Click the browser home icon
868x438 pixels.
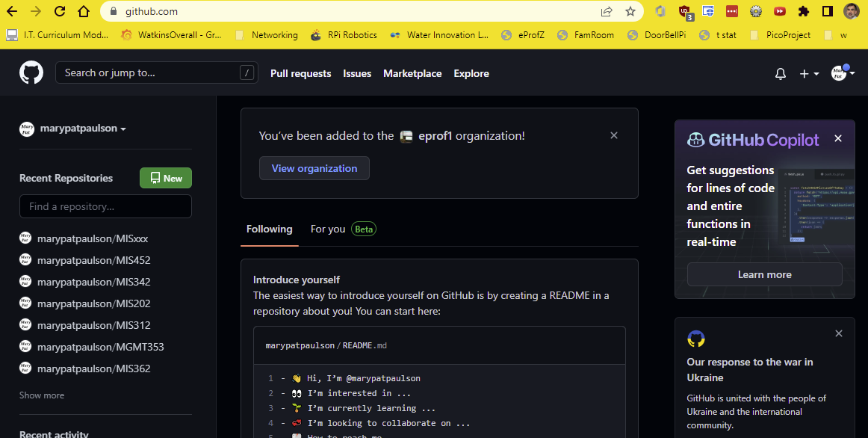pos(83,11)
